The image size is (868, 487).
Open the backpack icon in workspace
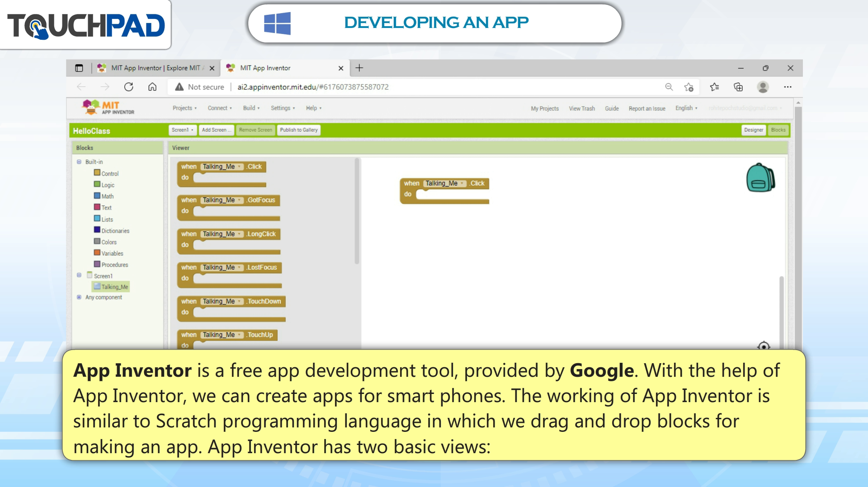(760, 178)
